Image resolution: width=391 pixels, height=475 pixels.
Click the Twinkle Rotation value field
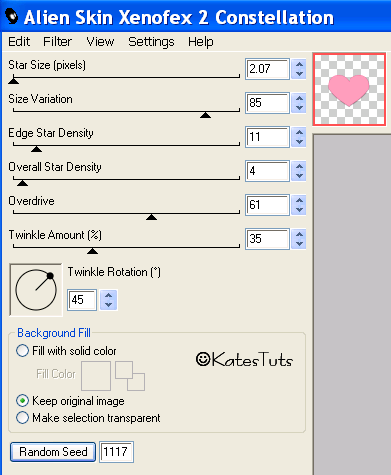pyautogui.click(x=82, y=300)
